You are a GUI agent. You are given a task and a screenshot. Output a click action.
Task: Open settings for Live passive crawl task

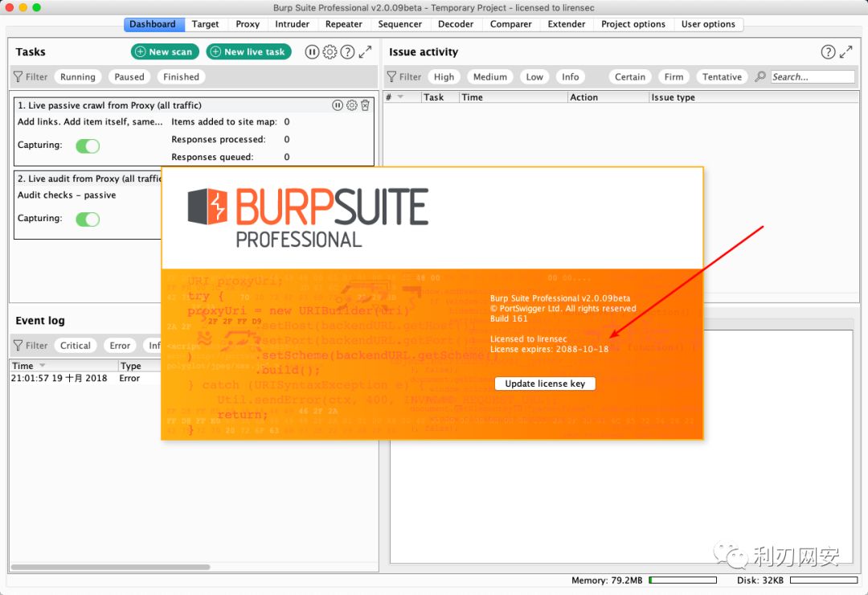[x=351, y=105]
